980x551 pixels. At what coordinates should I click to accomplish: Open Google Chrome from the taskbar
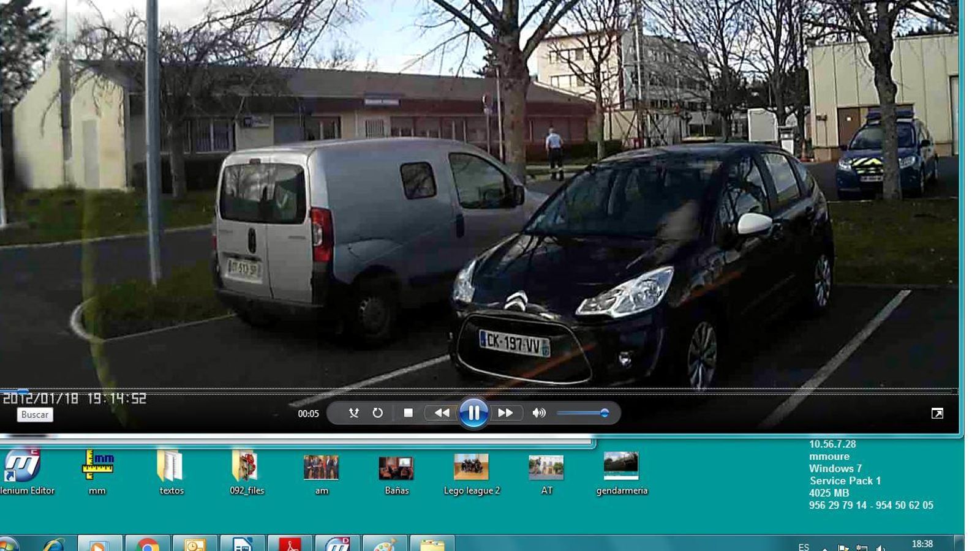[148, 544]
